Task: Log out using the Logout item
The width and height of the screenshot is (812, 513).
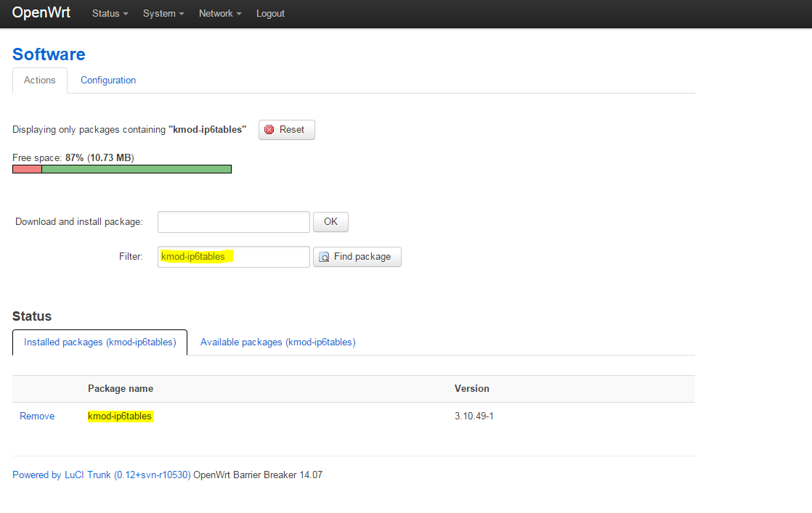Action: coord(270,14)
